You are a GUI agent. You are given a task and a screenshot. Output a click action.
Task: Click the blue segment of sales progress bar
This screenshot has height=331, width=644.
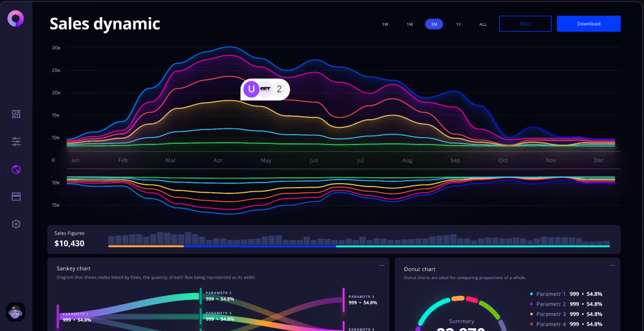260,246
